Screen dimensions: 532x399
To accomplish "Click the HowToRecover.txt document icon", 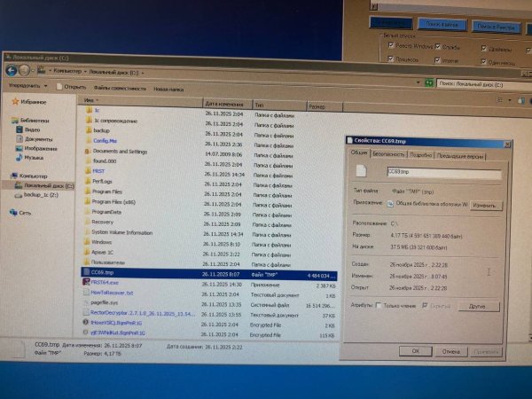I will coord(86,292).
